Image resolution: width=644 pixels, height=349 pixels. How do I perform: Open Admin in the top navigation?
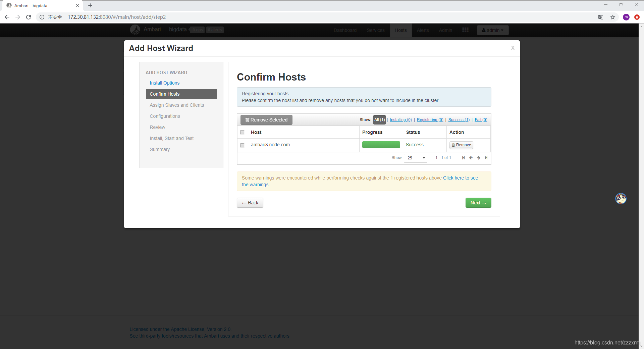click(x=445, y=30)
